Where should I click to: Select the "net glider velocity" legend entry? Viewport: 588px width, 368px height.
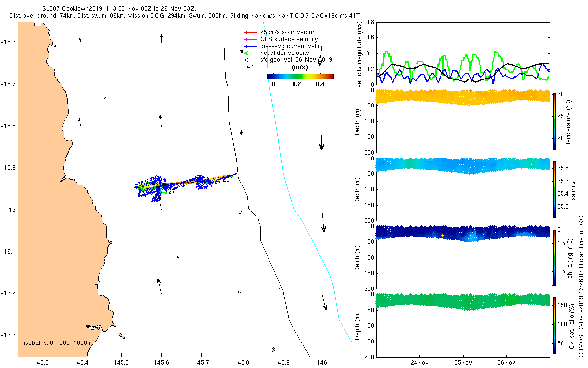point(285,53)
